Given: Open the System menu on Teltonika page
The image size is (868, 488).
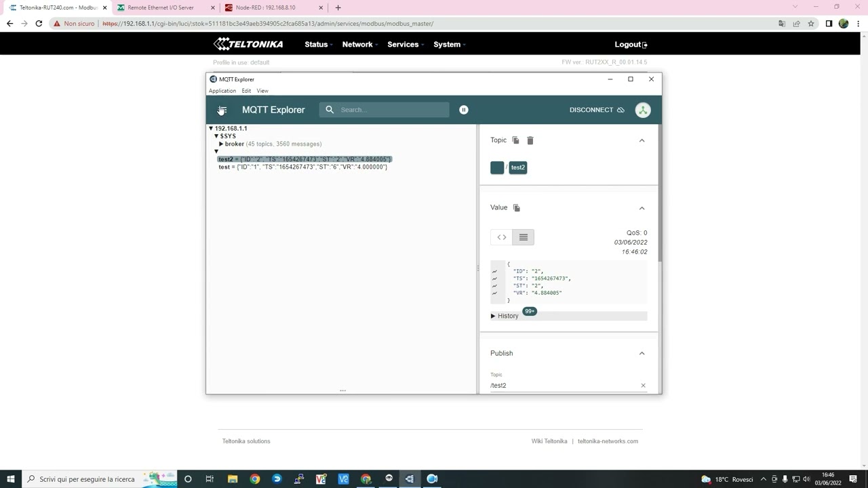Looking at the screenshot, I should [x=449, y=44].
